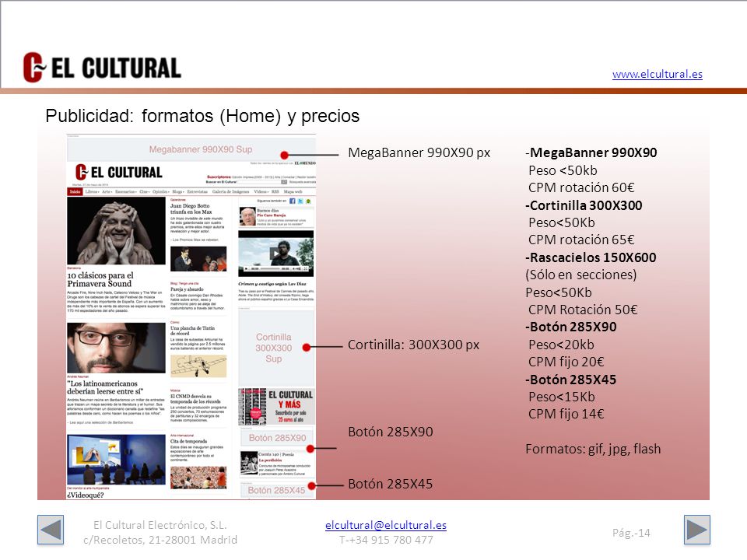Image resolution: width=747 pixels, height=560 pixels.
Task: Play the video thumbnail in mockup
Action: (x=275, y=254)
